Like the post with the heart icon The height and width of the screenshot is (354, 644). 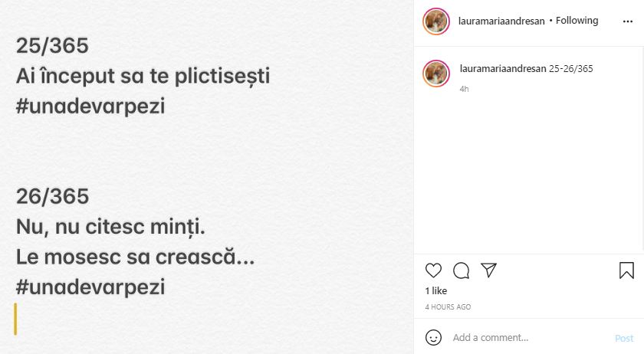[x=433, y=270]
